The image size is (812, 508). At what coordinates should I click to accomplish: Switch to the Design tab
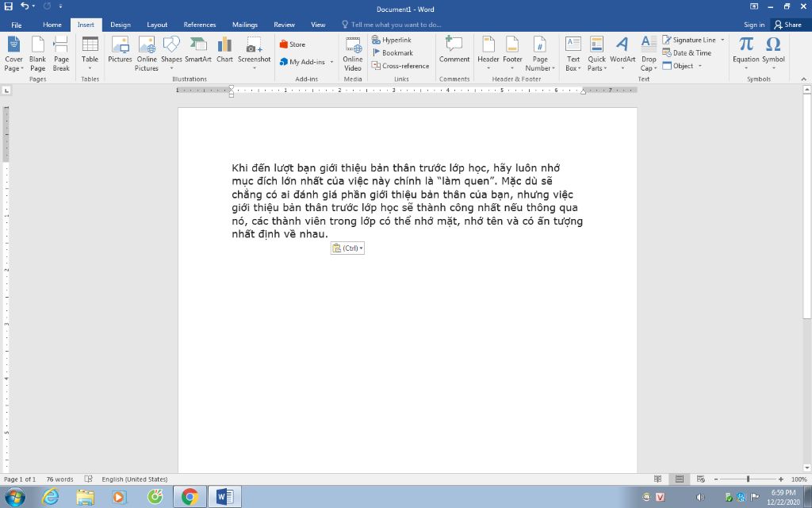(121, 25)
